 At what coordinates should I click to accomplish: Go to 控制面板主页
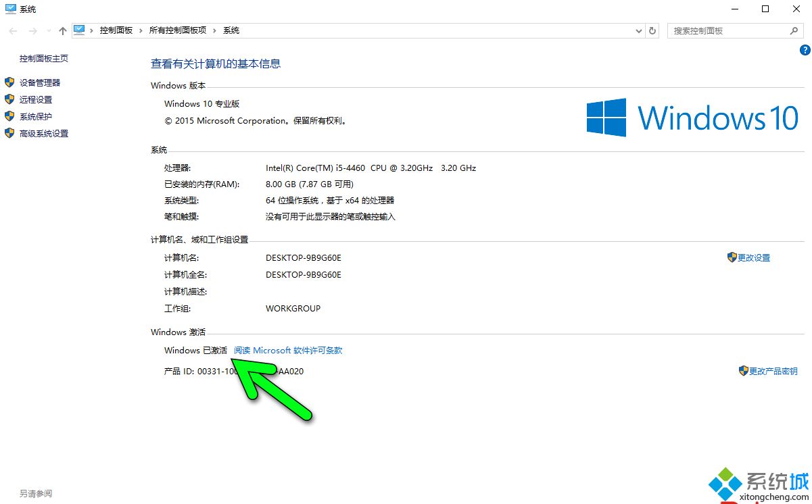pos(44,59)
